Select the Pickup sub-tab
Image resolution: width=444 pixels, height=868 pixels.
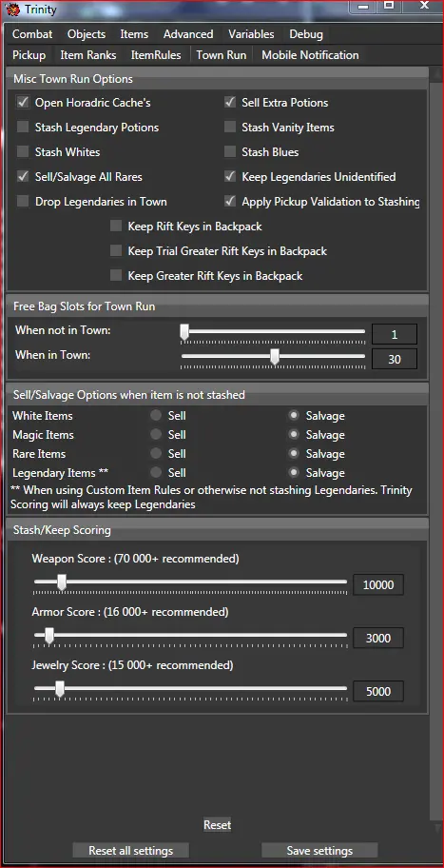(29, 55)
